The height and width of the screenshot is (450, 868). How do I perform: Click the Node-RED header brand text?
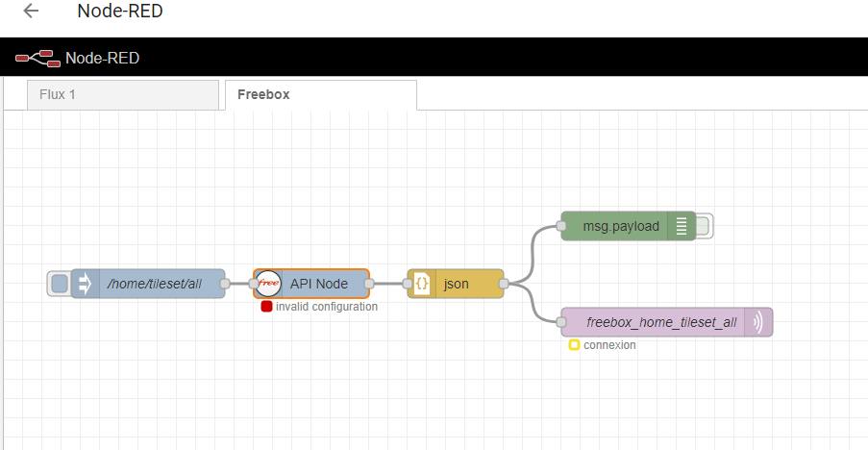(103, 58)
